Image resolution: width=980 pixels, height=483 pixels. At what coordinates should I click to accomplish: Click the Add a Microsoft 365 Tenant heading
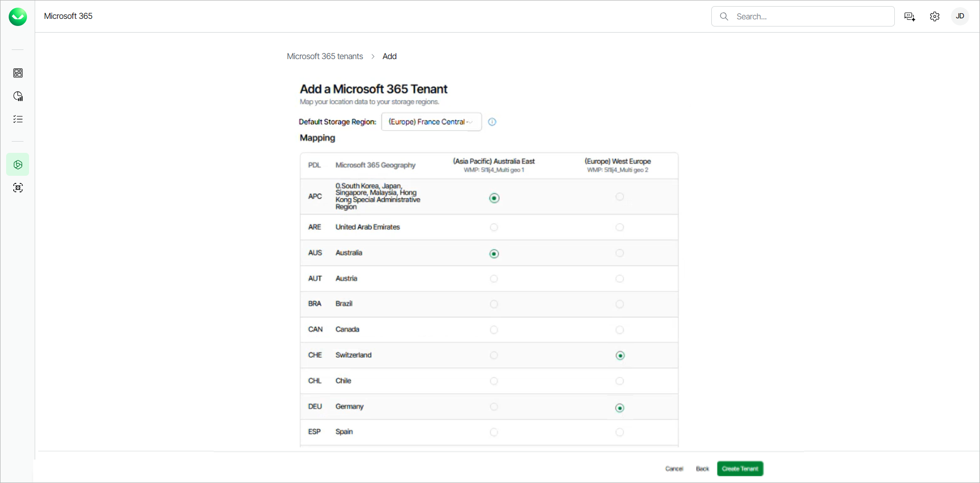373,89
